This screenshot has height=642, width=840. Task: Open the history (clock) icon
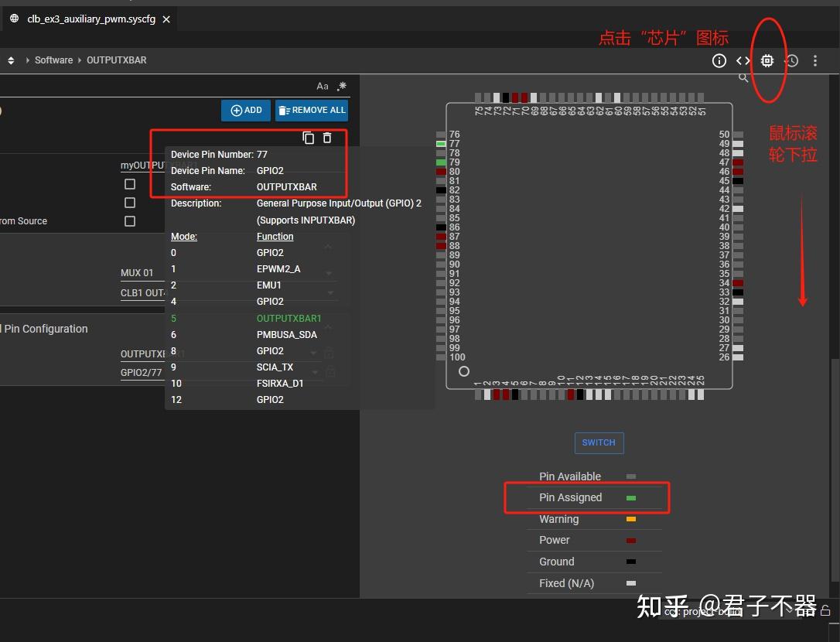point(790,60)
